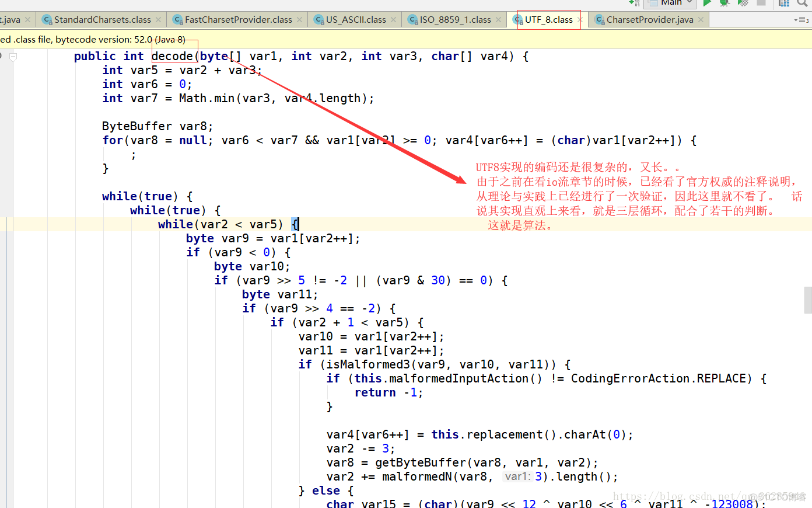Screen dimensions: 812x508
Task: Click the class icon on US_ASCII.class tab
Action: [318, 20]
